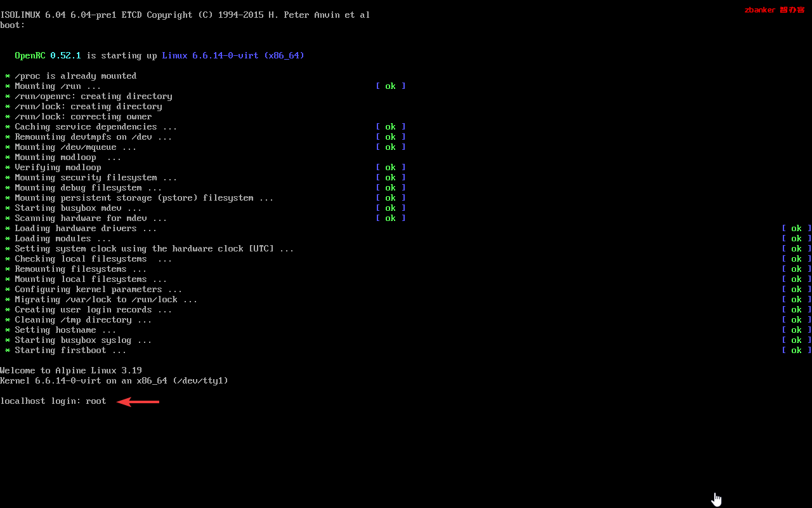Click 'Linux 6.6.14-0-virt (x86_64)' blue text
The height and width of the screenshot is (508, 812).
click(233, 56)
